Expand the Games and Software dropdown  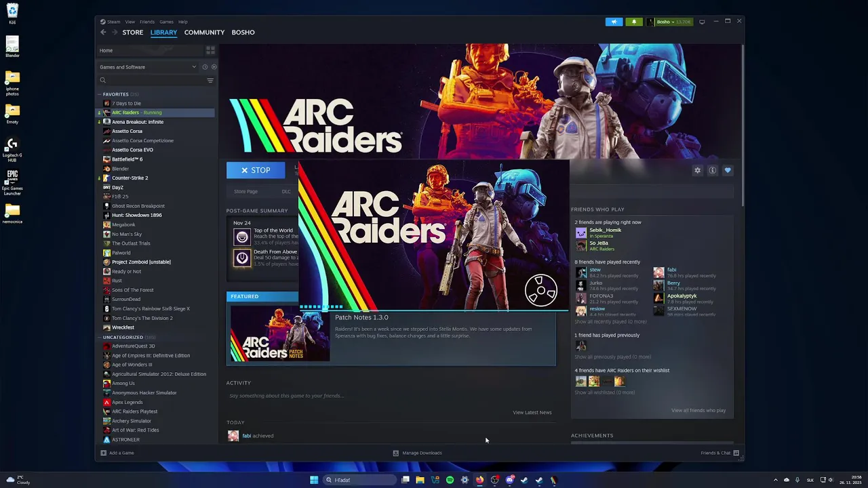(149, 67)
